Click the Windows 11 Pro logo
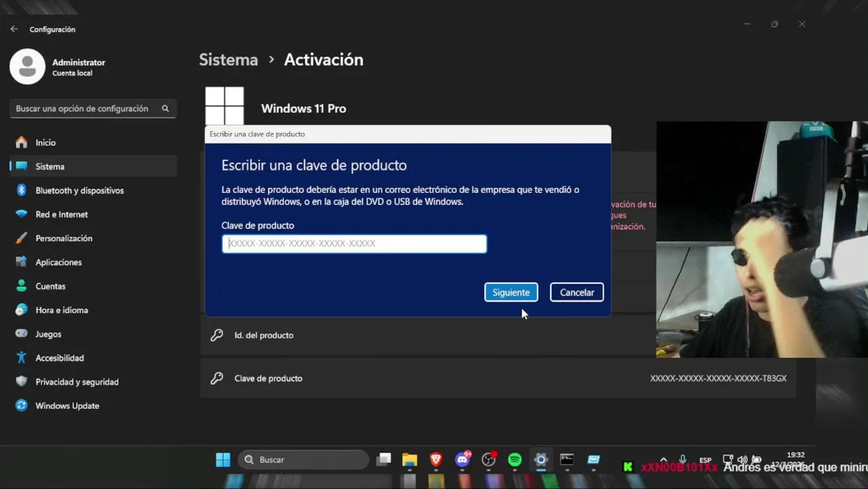The width and height of the screenshot is (868, 489). pos(224,106)
